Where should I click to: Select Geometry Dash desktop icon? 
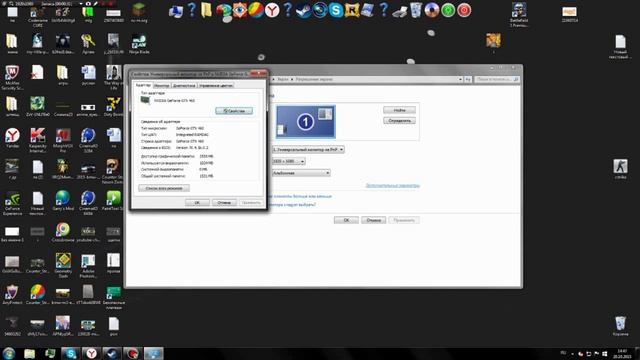[63, 265]
